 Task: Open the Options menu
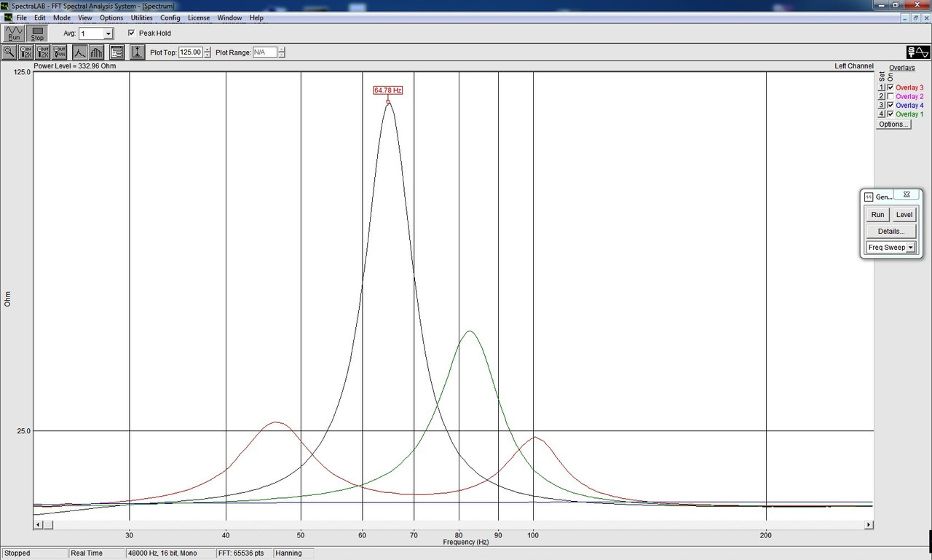[x=111, y=17]
